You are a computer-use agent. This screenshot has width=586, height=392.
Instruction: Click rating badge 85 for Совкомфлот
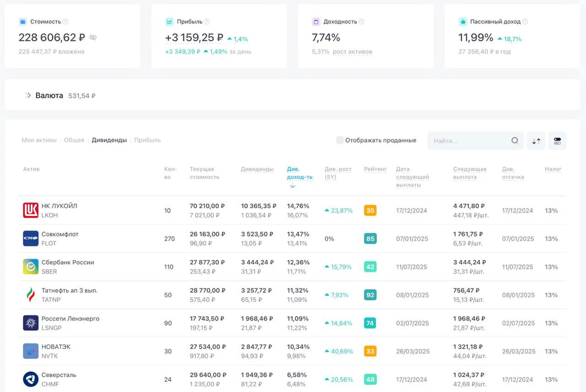coord(370,239)
